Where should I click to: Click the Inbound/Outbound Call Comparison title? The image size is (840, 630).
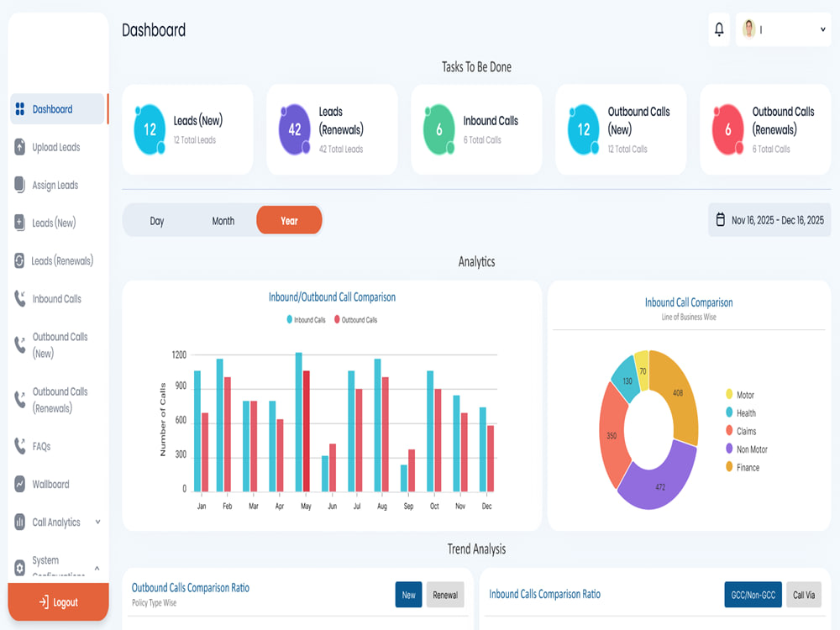[x=332, y=297]
